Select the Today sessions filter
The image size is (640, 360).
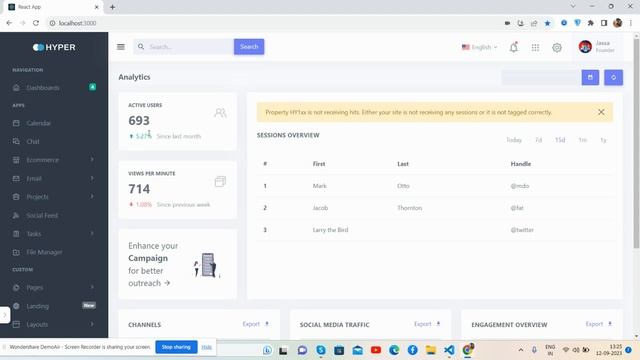coord(514,140)
